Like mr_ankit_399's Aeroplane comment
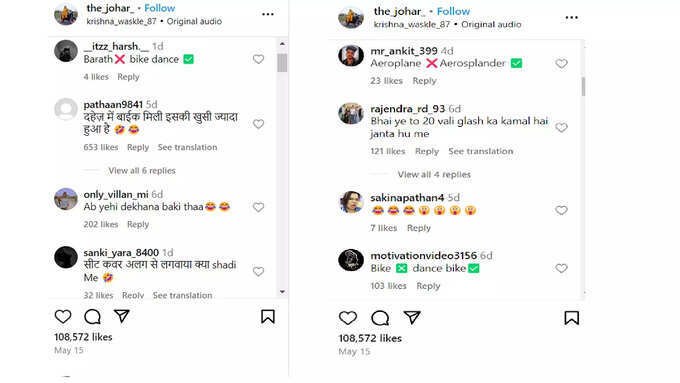 [x=561, y=64]
